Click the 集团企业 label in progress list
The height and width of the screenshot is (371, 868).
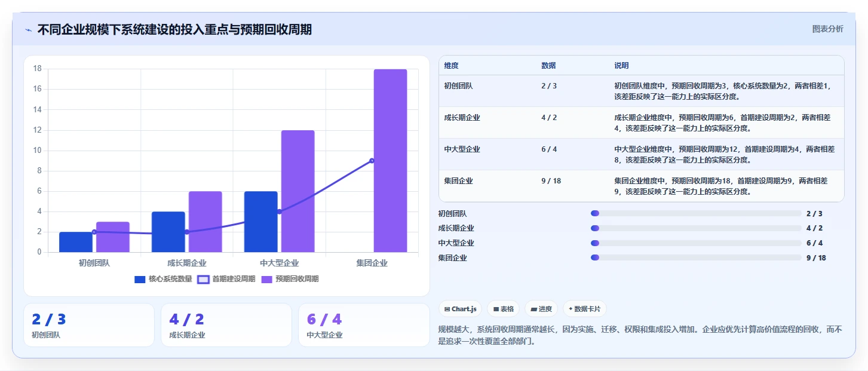click(452, 258)
